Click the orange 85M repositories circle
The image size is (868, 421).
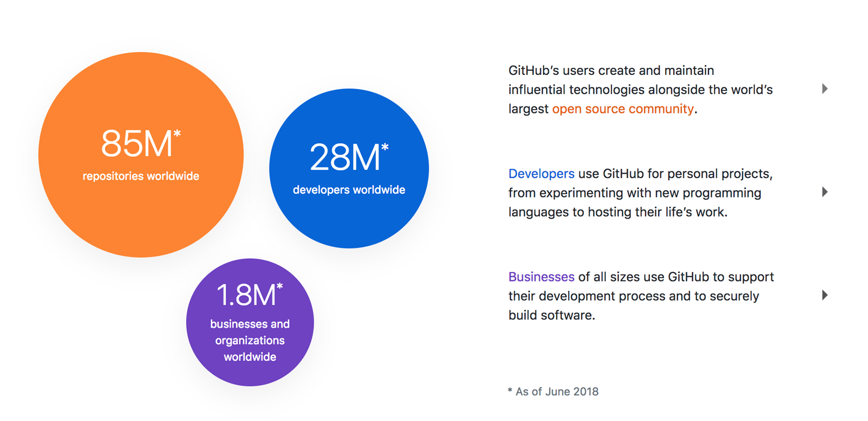coord(141,155)
